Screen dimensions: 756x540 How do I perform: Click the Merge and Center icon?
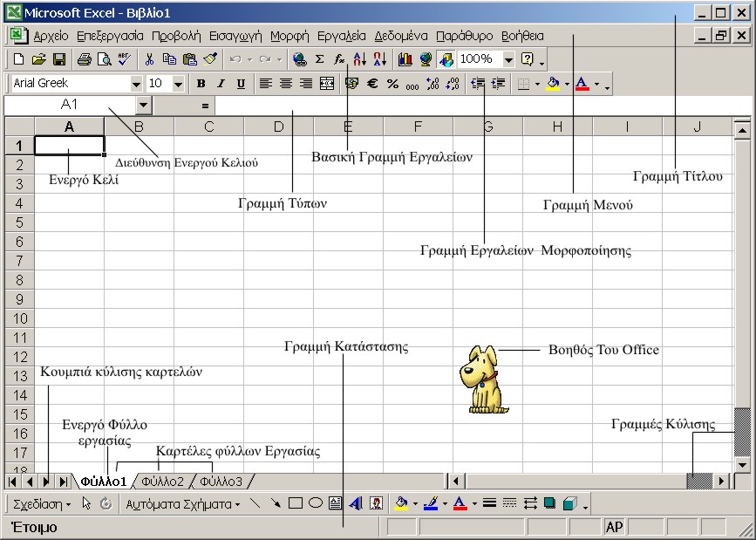click(327, 84)
